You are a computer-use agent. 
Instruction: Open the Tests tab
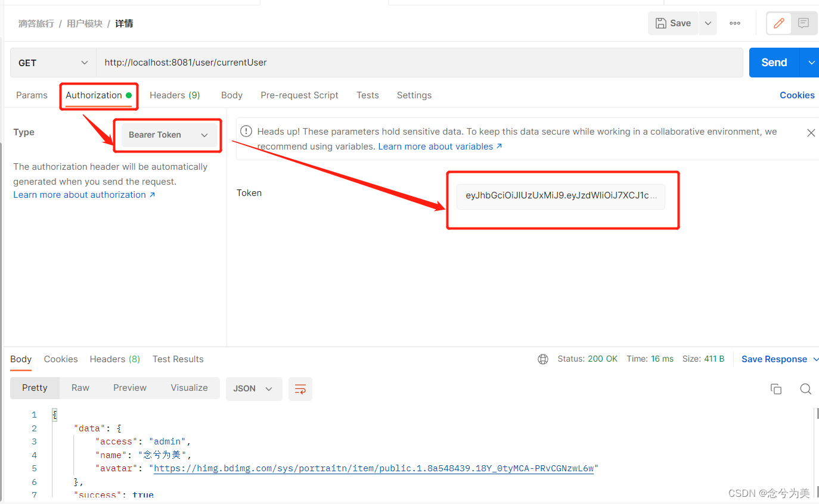[x=368, y=95]
